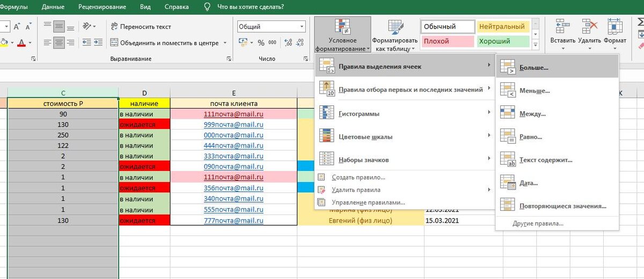This screenshot has width=644, height=279.
Task: Choose Управление правилами entry
Action: point(405,202)
